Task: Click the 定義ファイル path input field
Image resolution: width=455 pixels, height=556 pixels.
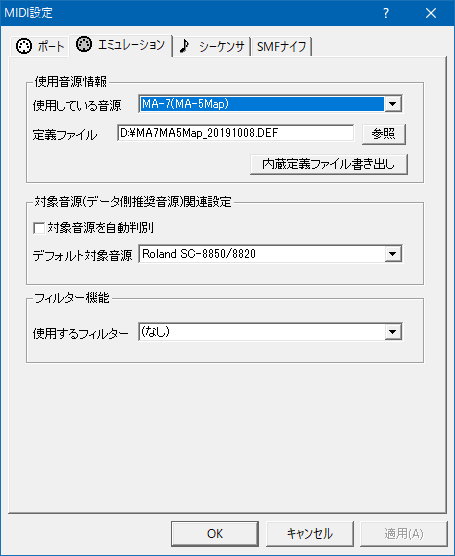Action: click(x=235, y=133)
